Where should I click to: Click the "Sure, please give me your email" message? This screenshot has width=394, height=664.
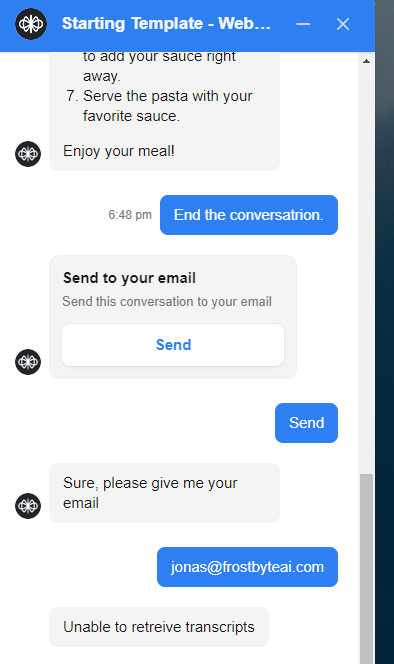[164, 493]
